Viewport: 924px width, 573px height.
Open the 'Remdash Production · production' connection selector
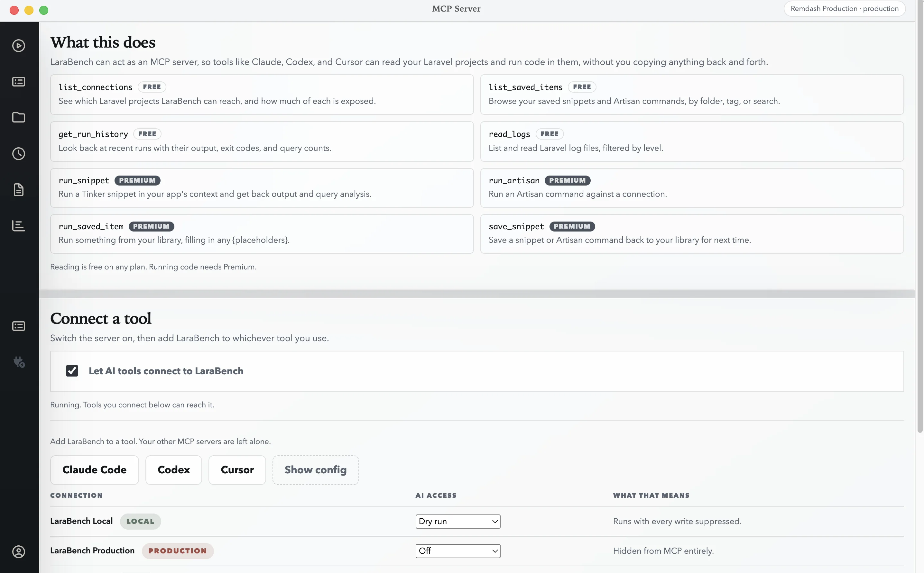click(x=845, y=9)
